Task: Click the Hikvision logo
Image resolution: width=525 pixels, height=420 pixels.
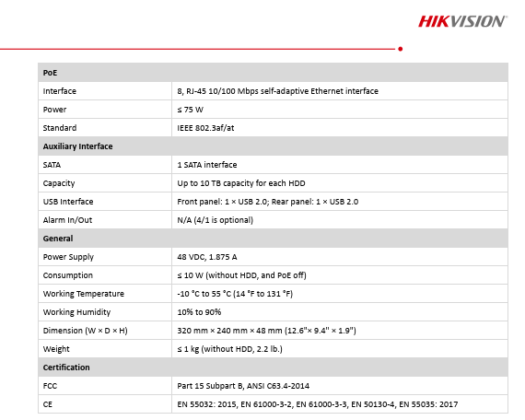Action: point(462,21)
